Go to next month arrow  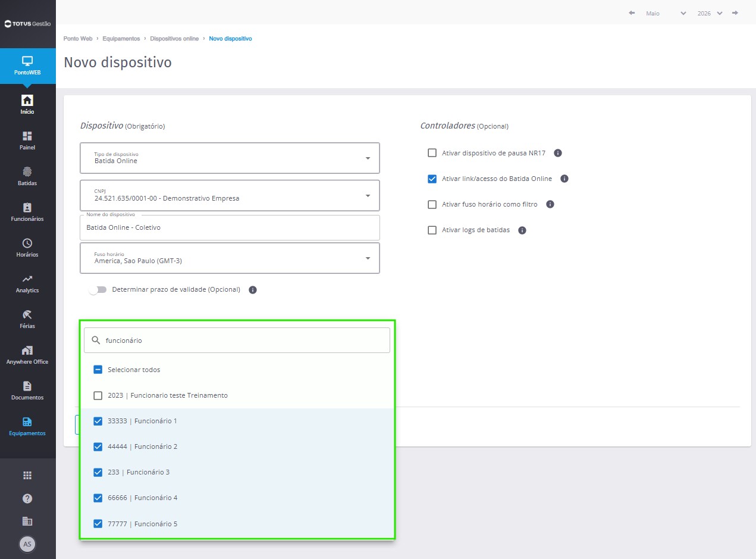point(736,13)
